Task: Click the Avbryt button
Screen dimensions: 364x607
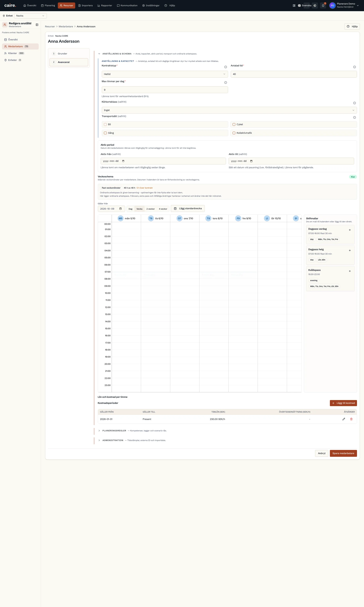Action: pos(322,453)
